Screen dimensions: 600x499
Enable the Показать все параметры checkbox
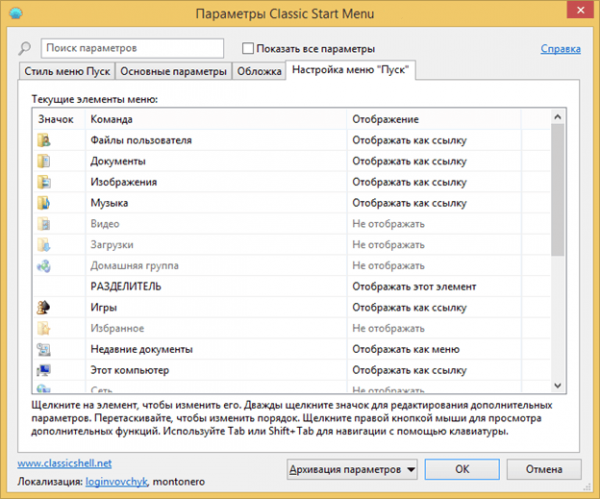tap(248, 48)
